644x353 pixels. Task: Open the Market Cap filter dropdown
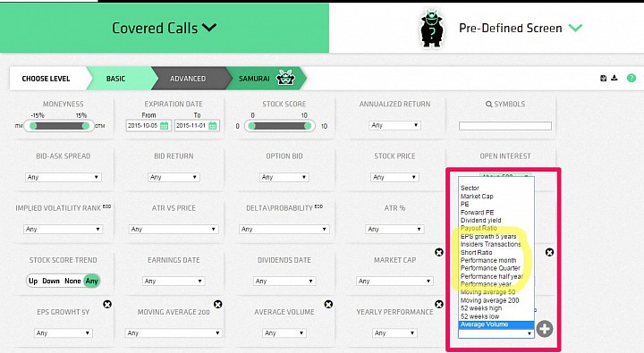(x=394, y=282)
